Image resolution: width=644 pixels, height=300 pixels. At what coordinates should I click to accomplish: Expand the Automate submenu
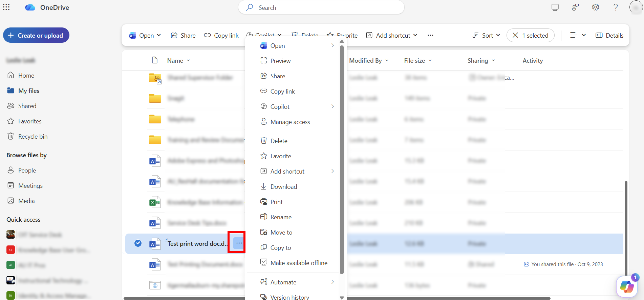(332, 282)
